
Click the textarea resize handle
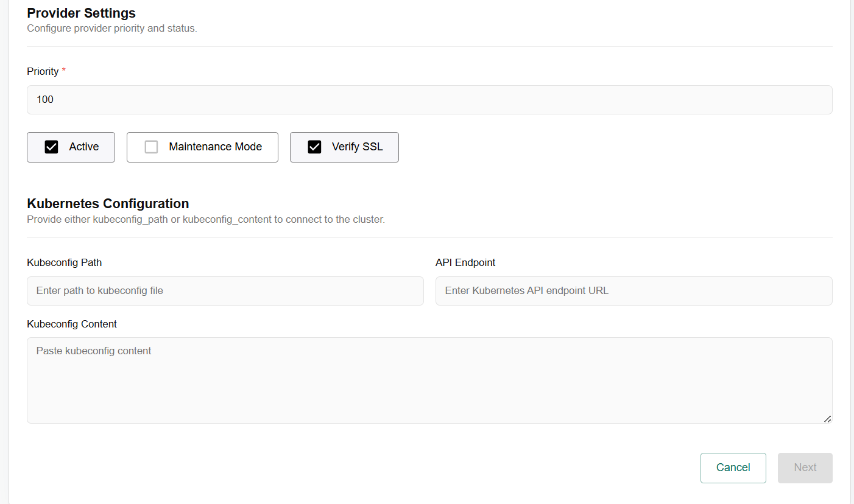827,418
